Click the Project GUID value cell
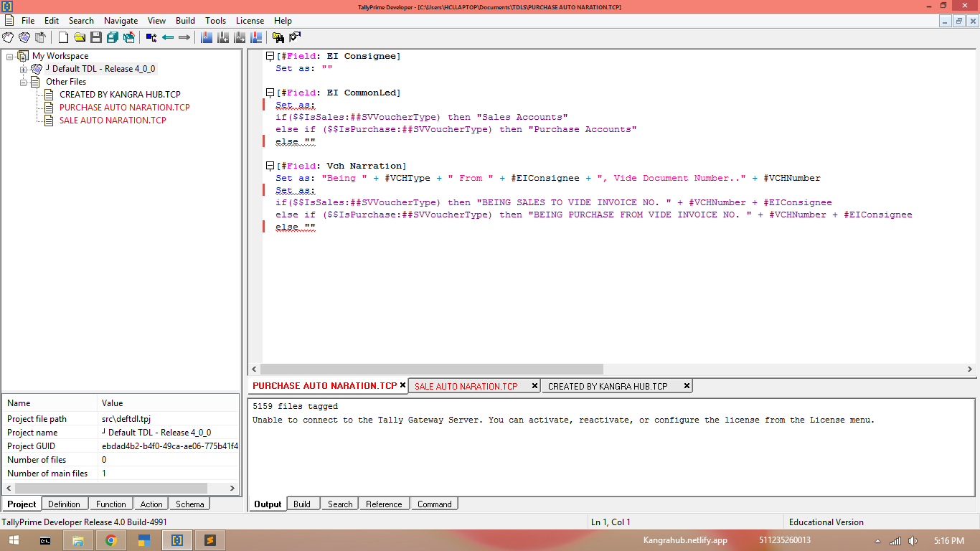The height and width of the screenshot is (551, 980). pyautogui.click(x=169, y=446)
